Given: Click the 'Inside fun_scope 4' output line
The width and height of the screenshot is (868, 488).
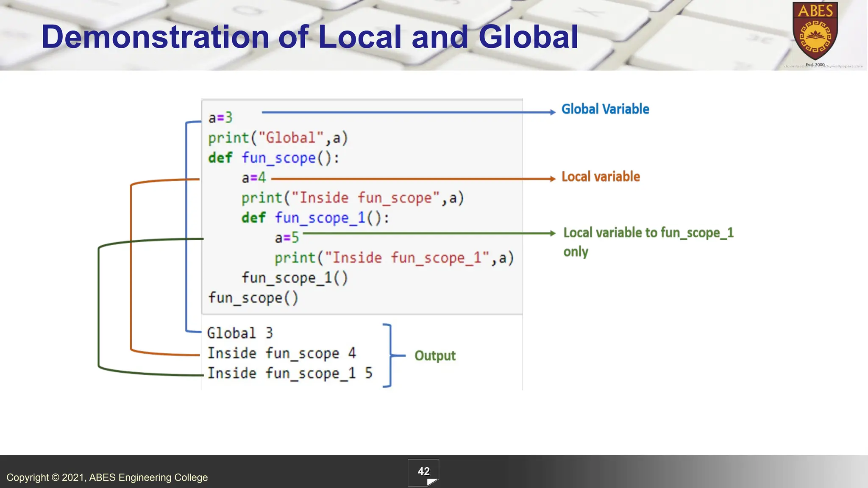Looking at the screenshot, I should [x=281, y=353].
